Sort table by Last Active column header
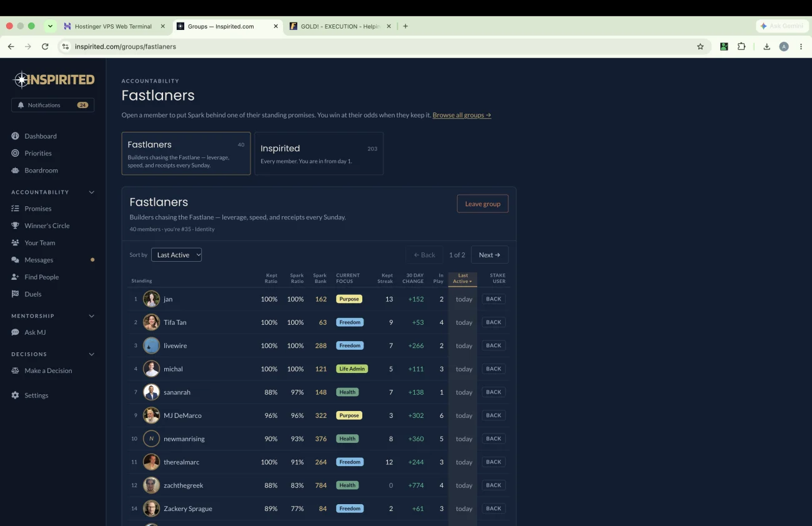The width and height of the screenshot is (812, 526). (x=463, y=279)
